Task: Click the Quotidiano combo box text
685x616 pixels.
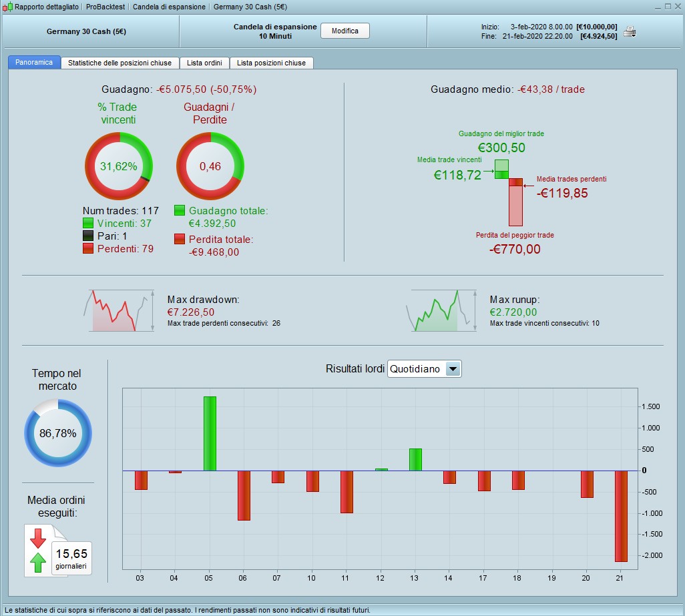Action: 415,369
